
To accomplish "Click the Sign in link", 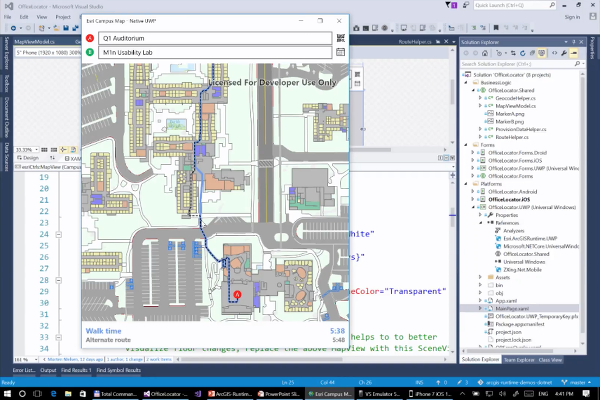I will [x=570, y=17].
